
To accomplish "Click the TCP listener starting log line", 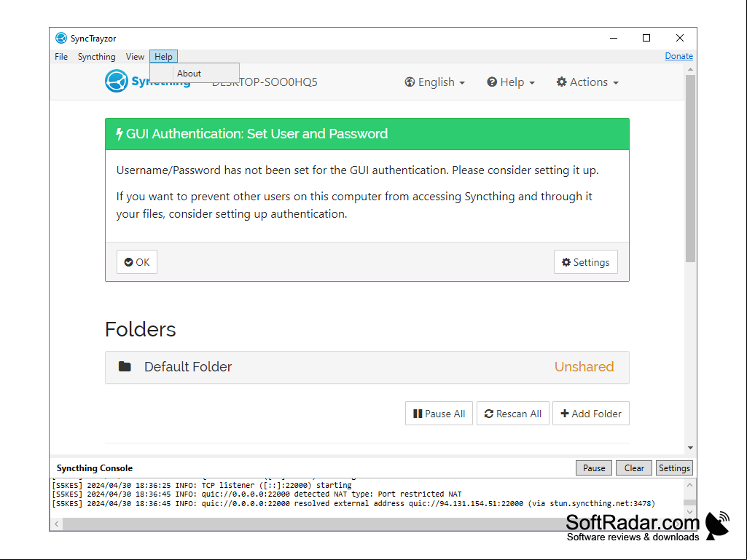I will pyautogui.click(x=202, y=485).
